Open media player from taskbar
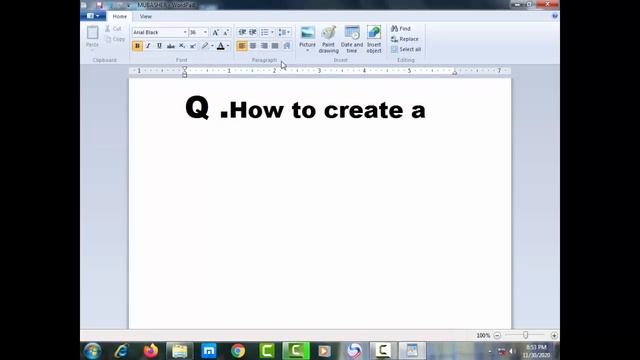The width and height of the screenshot is (640, 360). (325, 351)
